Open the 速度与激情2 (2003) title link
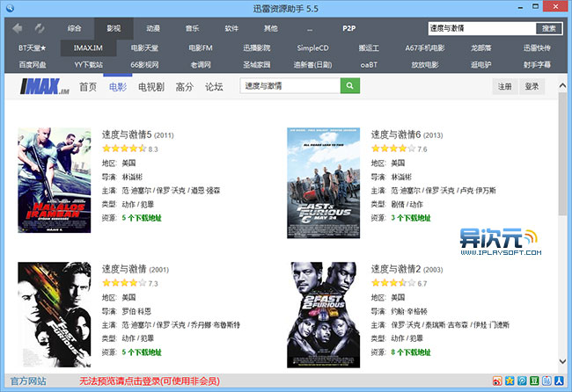The width and height of the screenshot is (572, 392). coord(407,269)
